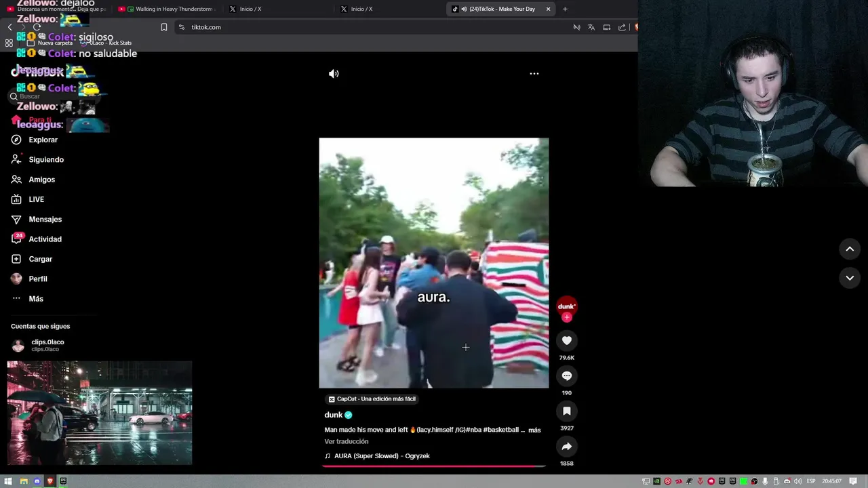Switch to the second Inicio / X tab

click(361, 9)
